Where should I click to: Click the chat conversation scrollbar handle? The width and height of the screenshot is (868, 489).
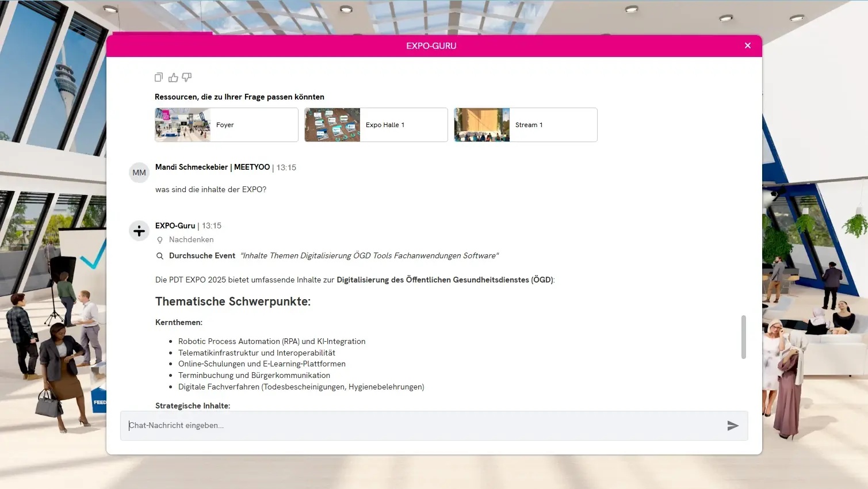744,337
